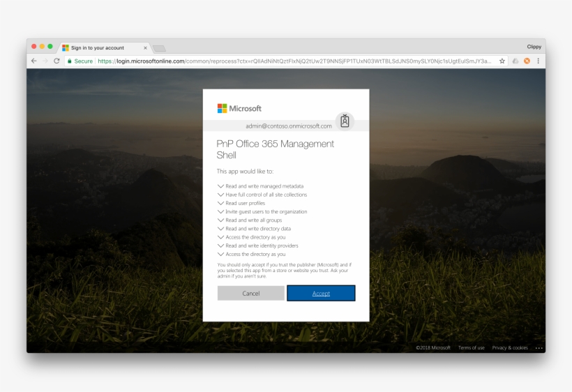Click the macOS green maximize window button
Image resolution: width=572 pixels, height=392 pixels.
click(50, 46)
